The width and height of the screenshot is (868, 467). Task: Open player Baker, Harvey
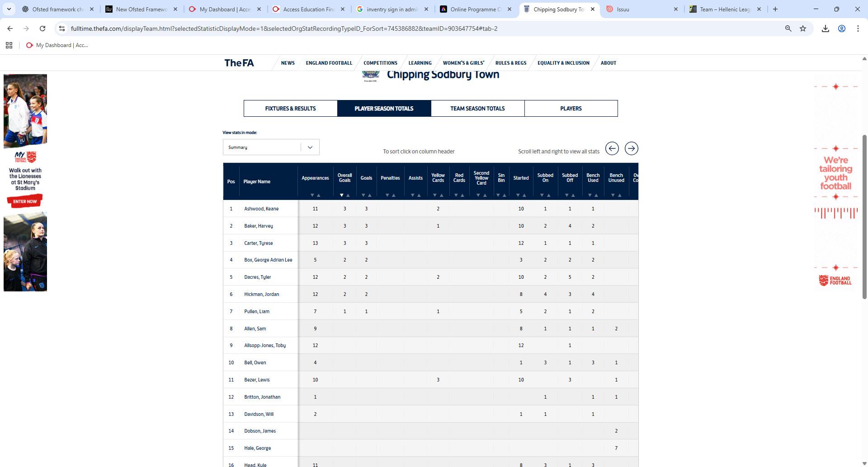pyautogui.click(x=259, y=226)
